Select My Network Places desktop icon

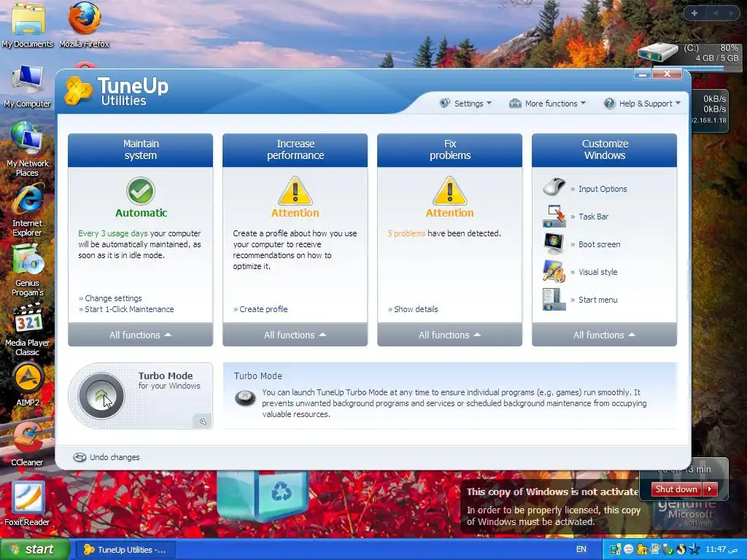click(x=27, y=149)
